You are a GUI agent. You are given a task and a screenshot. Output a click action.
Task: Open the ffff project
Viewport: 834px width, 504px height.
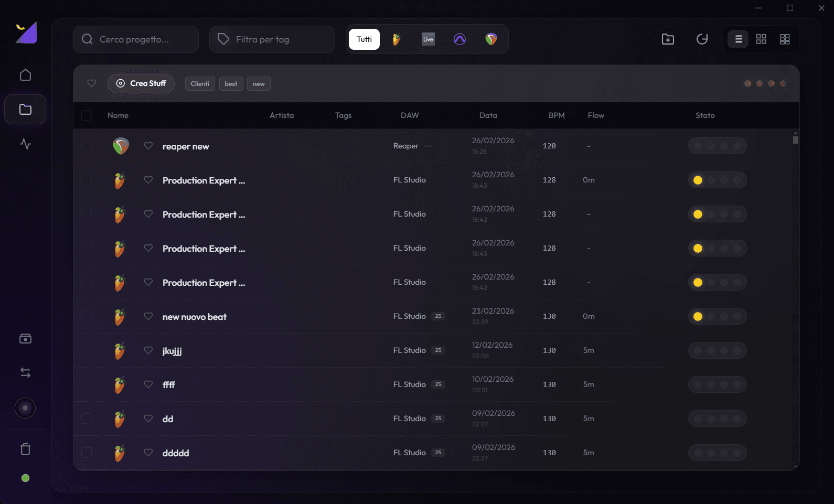(x=169, y=385)
